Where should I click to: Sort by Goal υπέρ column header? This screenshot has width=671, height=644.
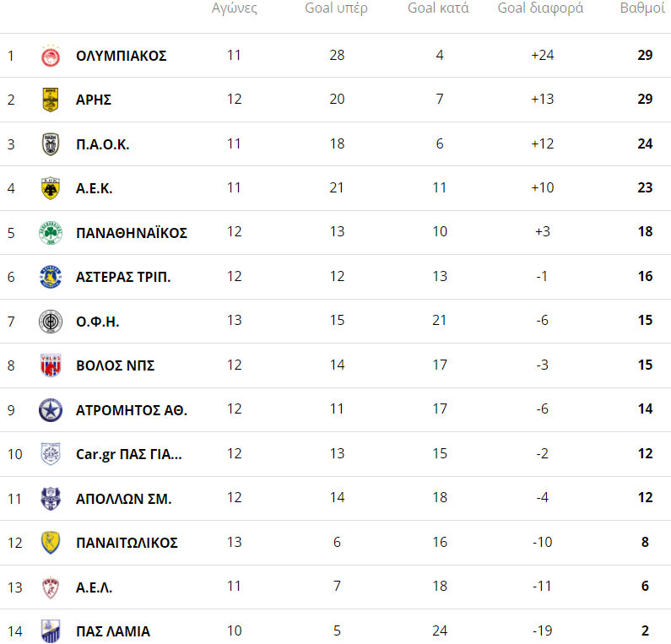click(336, 9)
